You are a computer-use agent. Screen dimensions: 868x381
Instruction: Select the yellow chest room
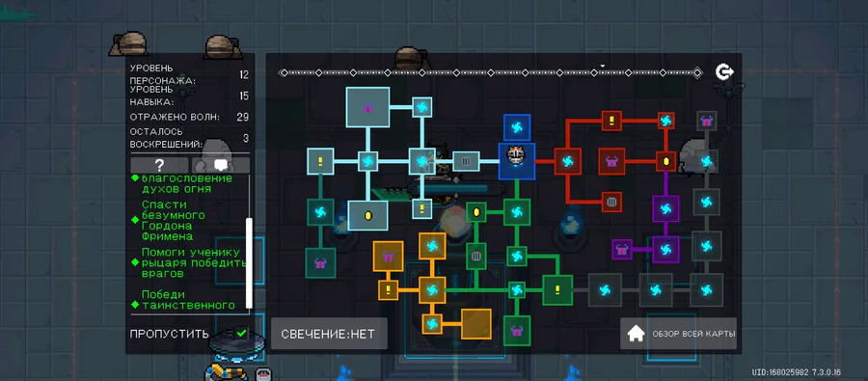coord(388,257)
